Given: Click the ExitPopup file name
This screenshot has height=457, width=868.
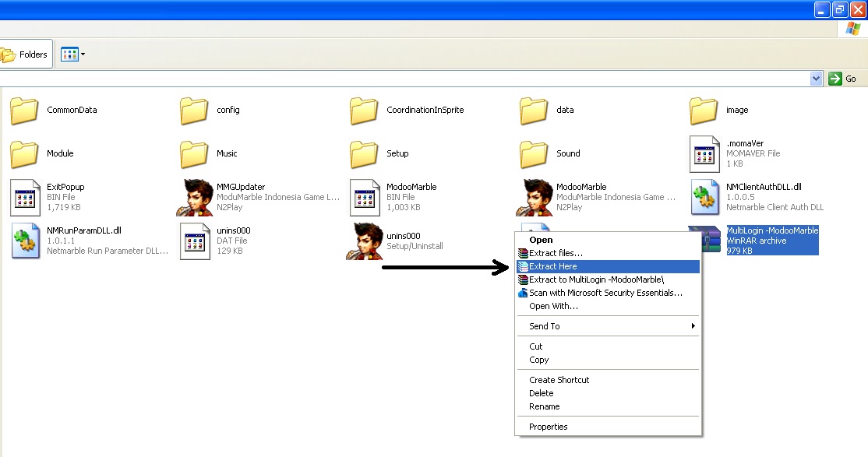Looking at the screenshot, I should click(66, 187).
